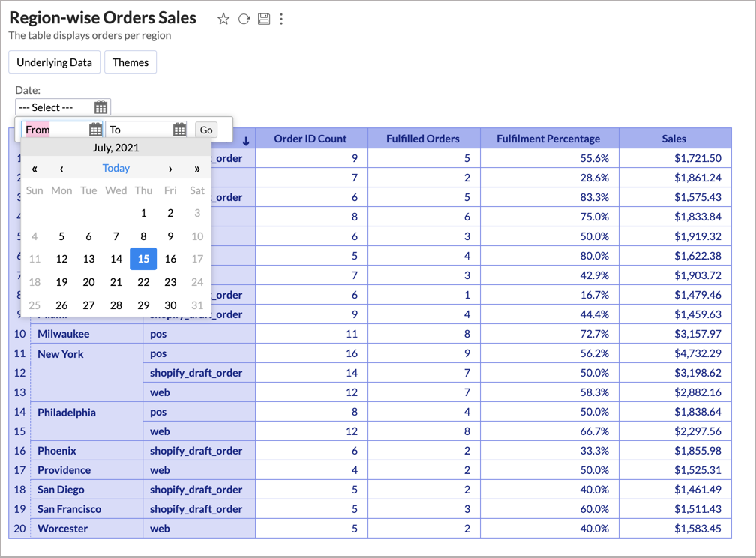This screenshot has width=756, height=558.
Task: Go to previous year with double-left arrow
Action: [x=34, y=169]
